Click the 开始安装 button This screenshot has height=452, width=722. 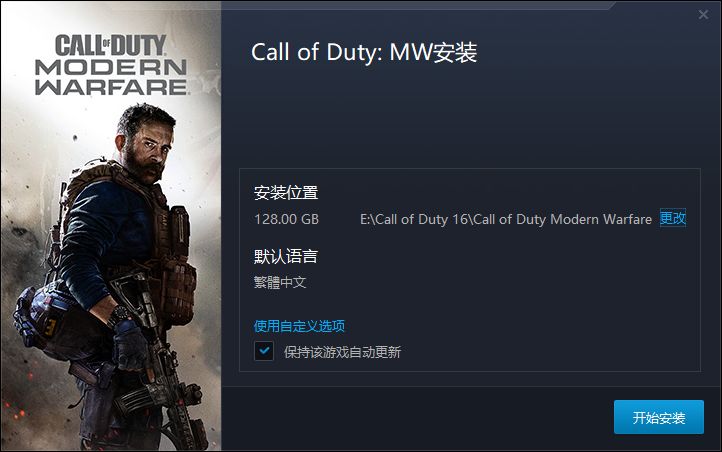tap(658, 417)
